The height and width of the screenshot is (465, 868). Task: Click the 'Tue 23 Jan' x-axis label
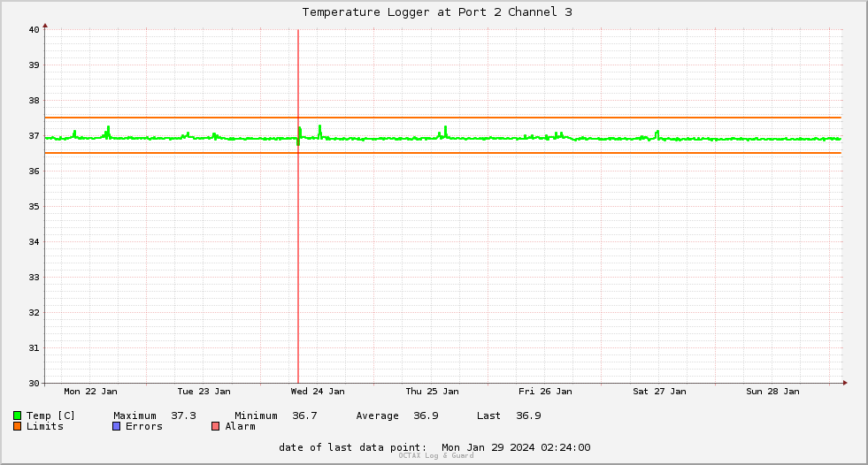pos(204,392)
